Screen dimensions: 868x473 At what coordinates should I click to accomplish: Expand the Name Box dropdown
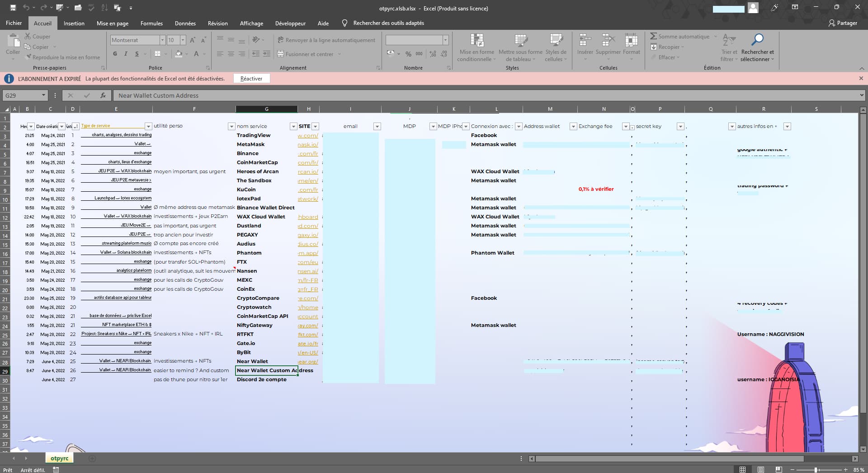tap(43, 95)
